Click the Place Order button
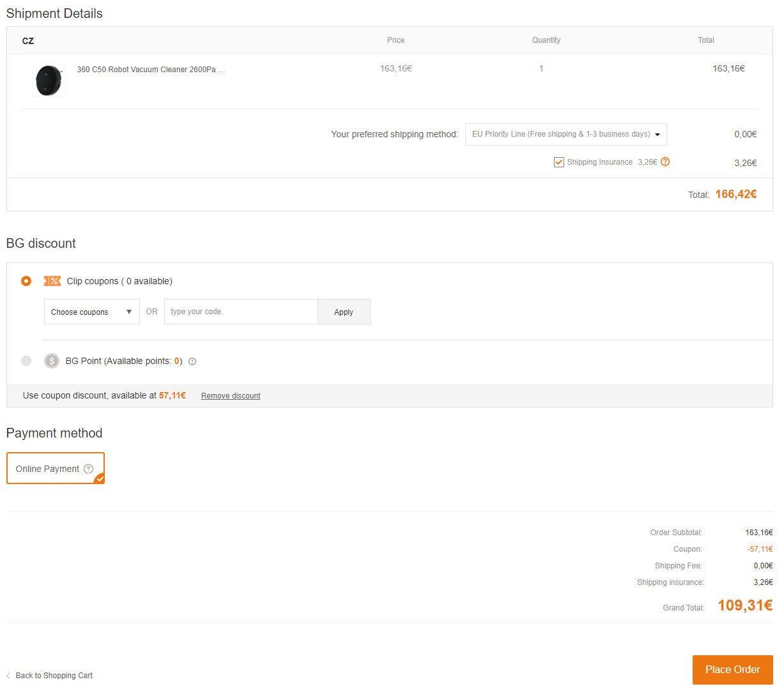The height and width of the screenshot is (698, 784). [733, 670]
